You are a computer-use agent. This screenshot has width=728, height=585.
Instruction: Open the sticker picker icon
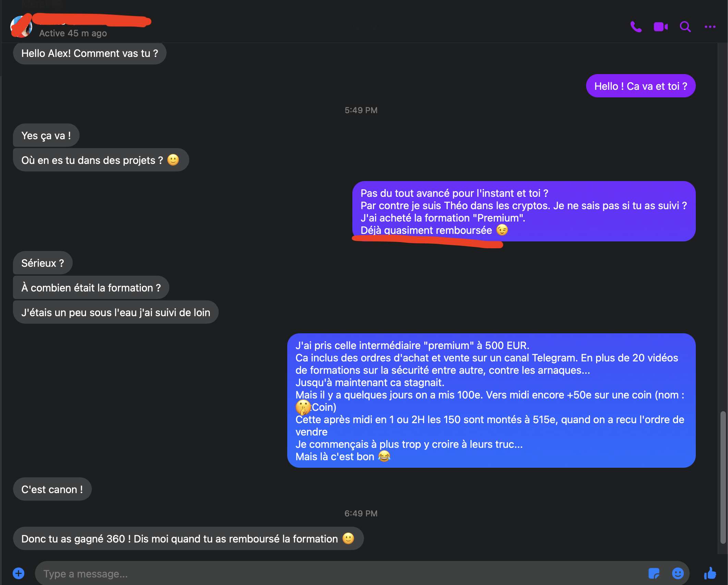tap(654, 573)
